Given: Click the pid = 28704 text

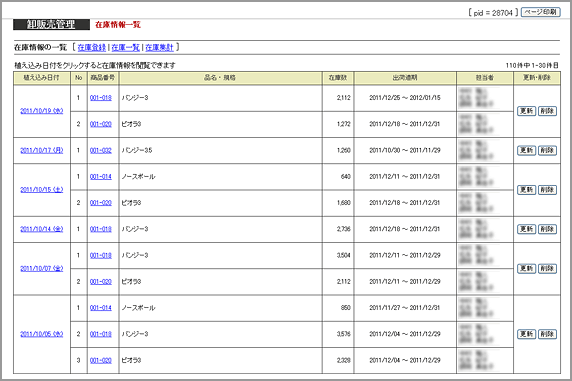Looking at the screenshot, I should click(x=493, y=13).
